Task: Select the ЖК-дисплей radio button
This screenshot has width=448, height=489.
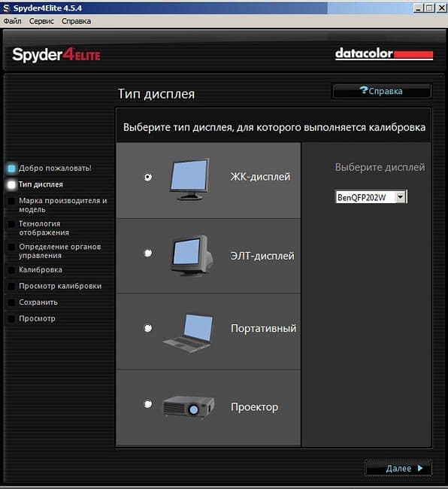Action: (x=148, y=177)
